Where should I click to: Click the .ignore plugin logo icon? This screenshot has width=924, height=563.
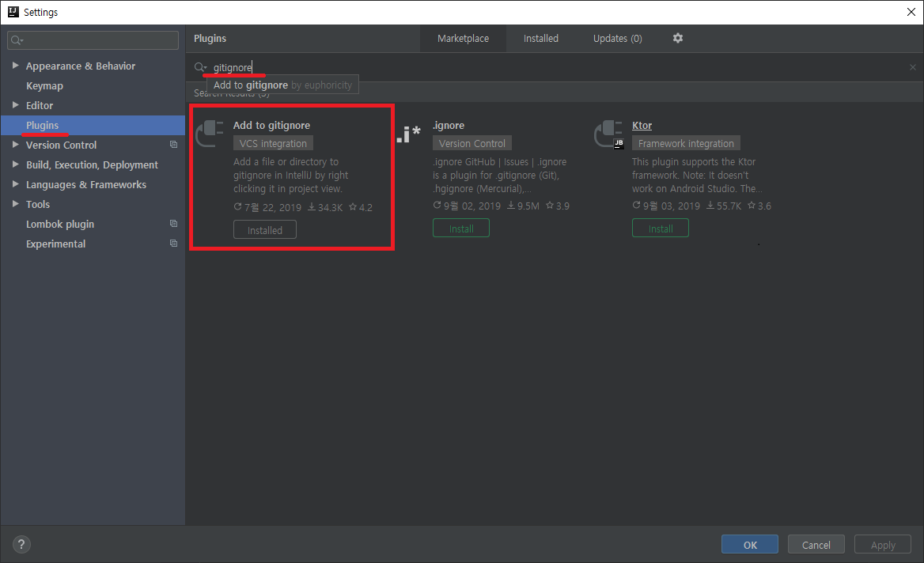[408, 134]
